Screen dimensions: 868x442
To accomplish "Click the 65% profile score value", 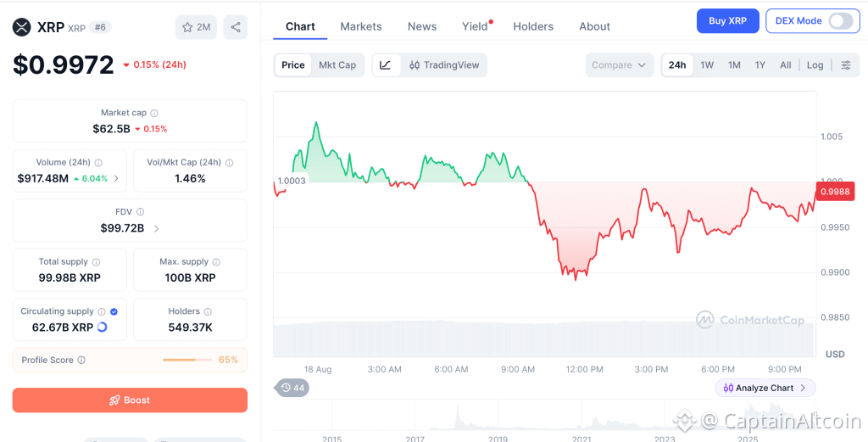I will click(228, 360).
